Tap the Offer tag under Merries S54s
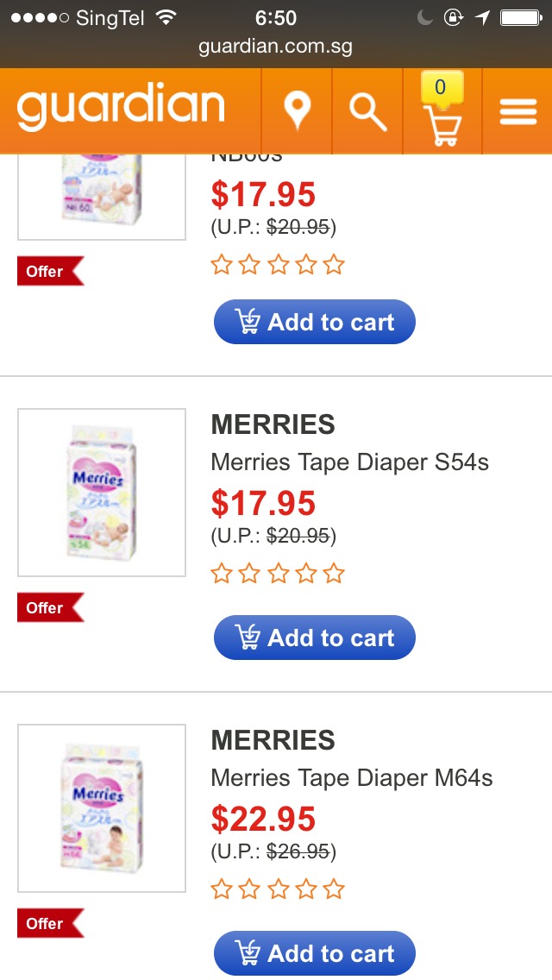The width and height of the screenshot is (552, 980). point(49,608)
